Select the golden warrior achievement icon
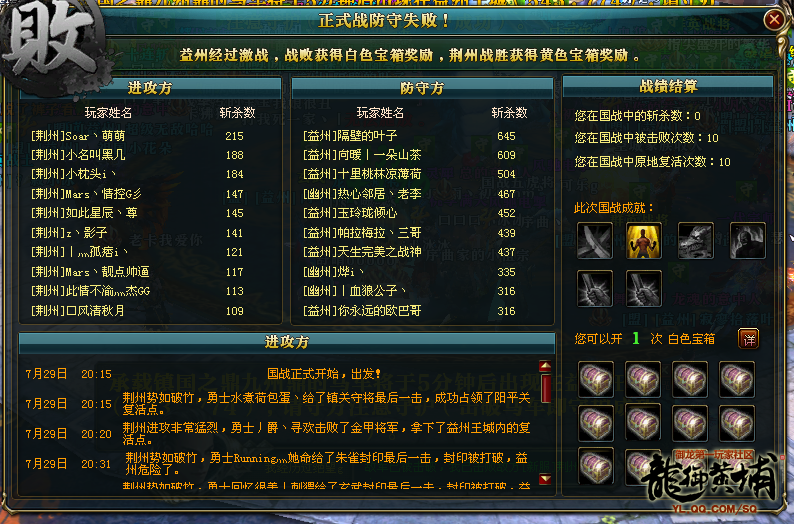 [x=643, y=240]
